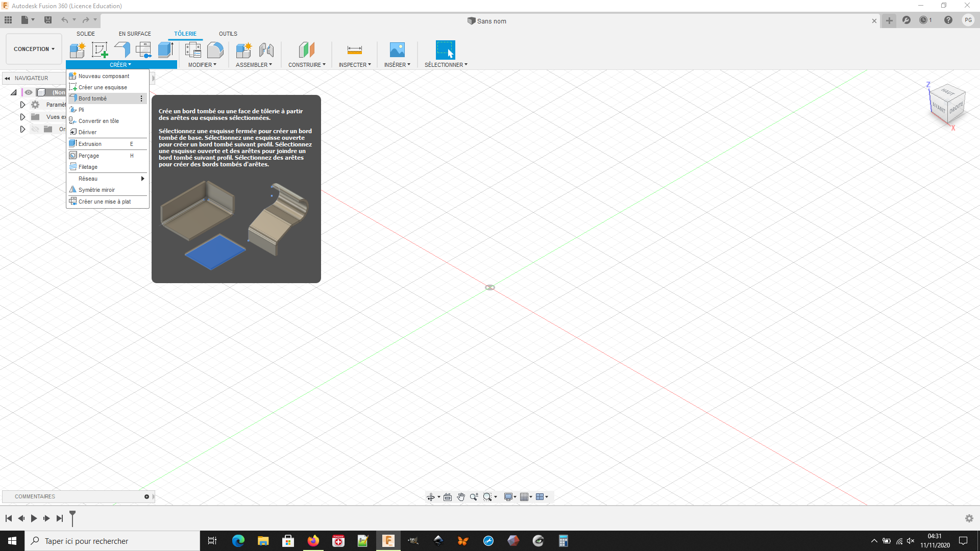Switch to the SOLIDE tab
The width and height of the screenshot is (980, 551).
(86, 34)
